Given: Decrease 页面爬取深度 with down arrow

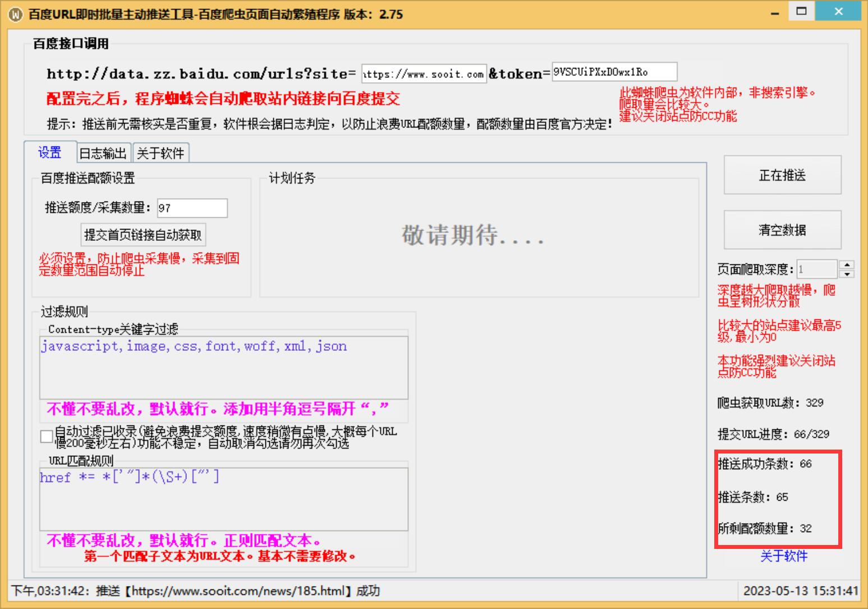Looking at the screenshot, I should click(x=847, y=274).
